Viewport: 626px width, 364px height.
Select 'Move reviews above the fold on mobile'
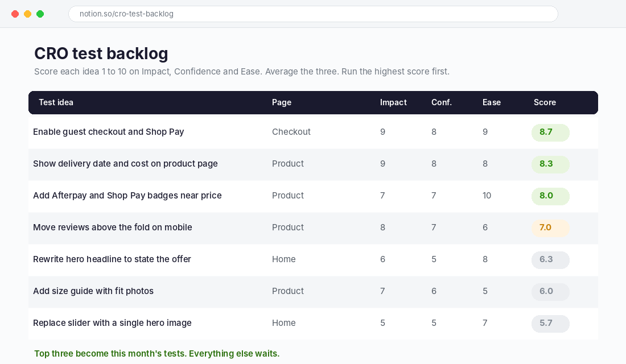[113, 227]
